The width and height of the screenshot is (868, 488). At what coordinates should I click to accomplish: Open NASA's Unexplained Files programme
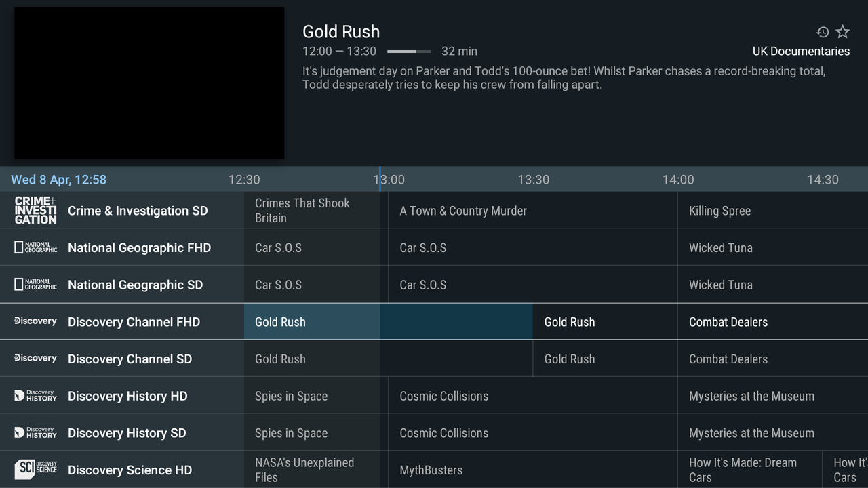click(316, 470)
